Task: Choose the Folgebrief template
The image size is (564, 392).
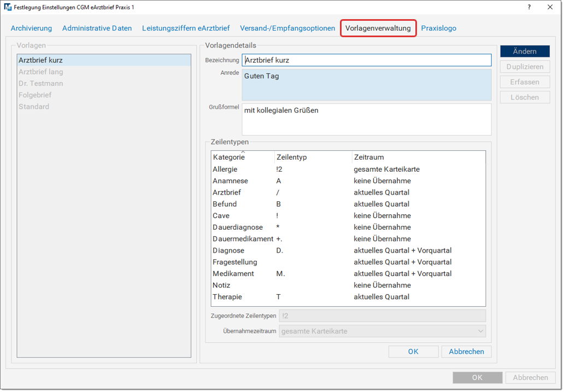Action: (x=104, y=95)
